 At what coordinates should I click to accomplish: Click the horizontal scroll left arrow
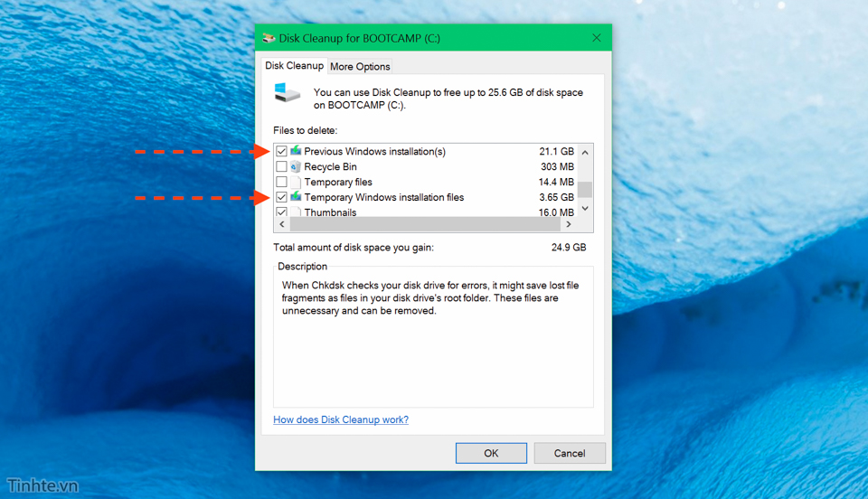(282, 224)
